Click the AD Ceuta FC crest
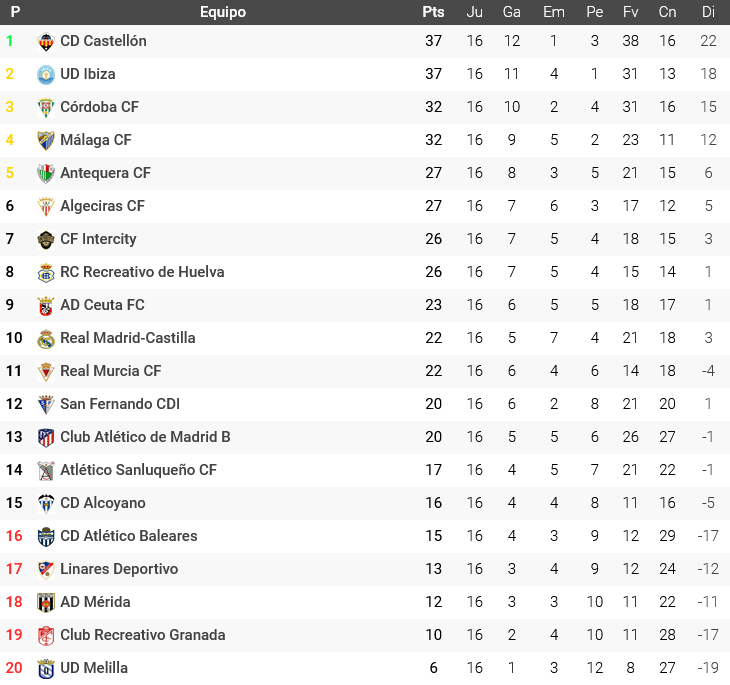 tap(45, 305)
